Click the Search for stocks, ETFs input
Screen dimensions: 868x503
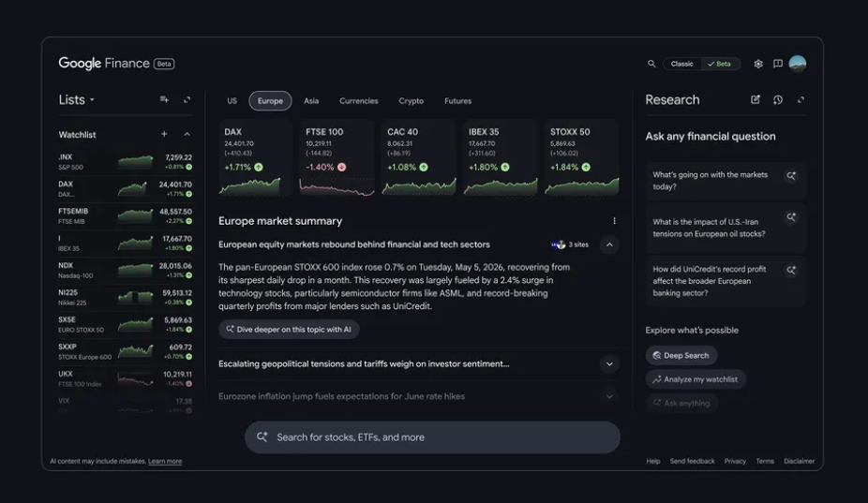pyautogui.click(x=432, y=437)
